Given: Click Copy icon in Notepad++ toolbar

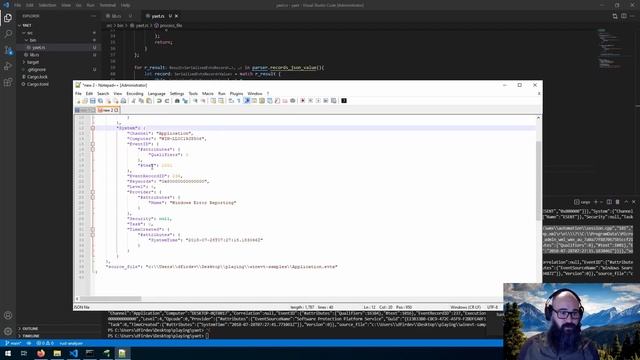Looking at the screenshot, I should point(141,101).
